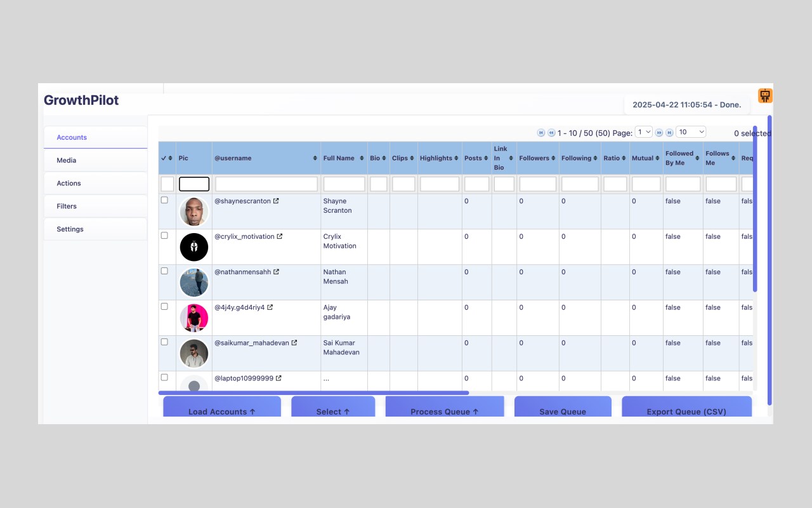Viewport: 812px width, 508px height.
Task: Open the Media sidebar tab
Action: coord(95,160)
